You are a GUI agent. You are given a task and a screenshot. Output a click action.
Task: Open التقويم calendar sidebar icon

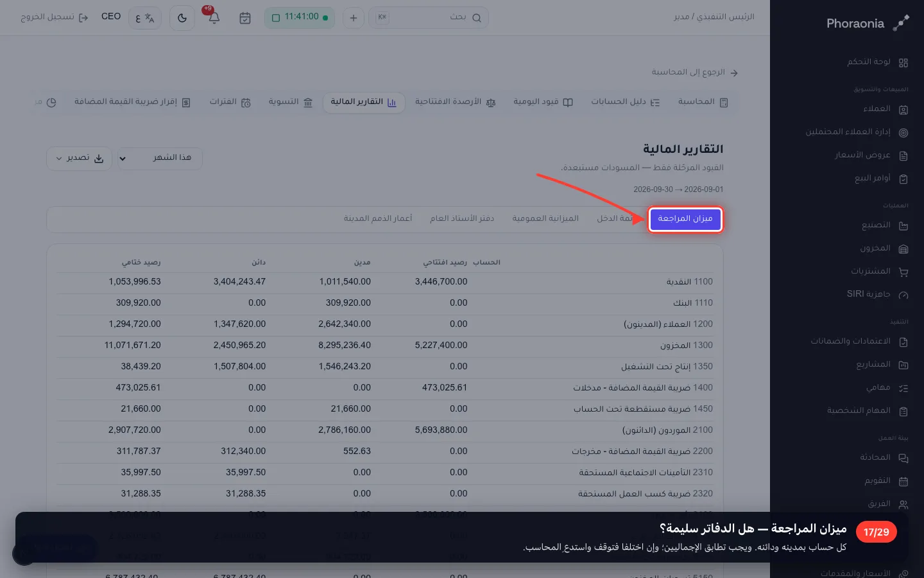tap(903, 481)
